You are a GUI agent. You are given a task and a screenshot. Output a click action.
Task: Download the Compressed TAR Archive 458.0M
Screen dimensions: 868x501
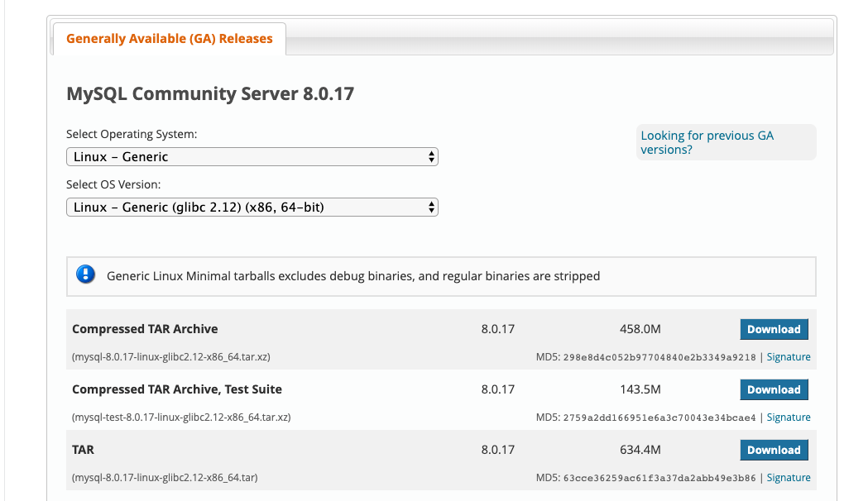(773, 329)
